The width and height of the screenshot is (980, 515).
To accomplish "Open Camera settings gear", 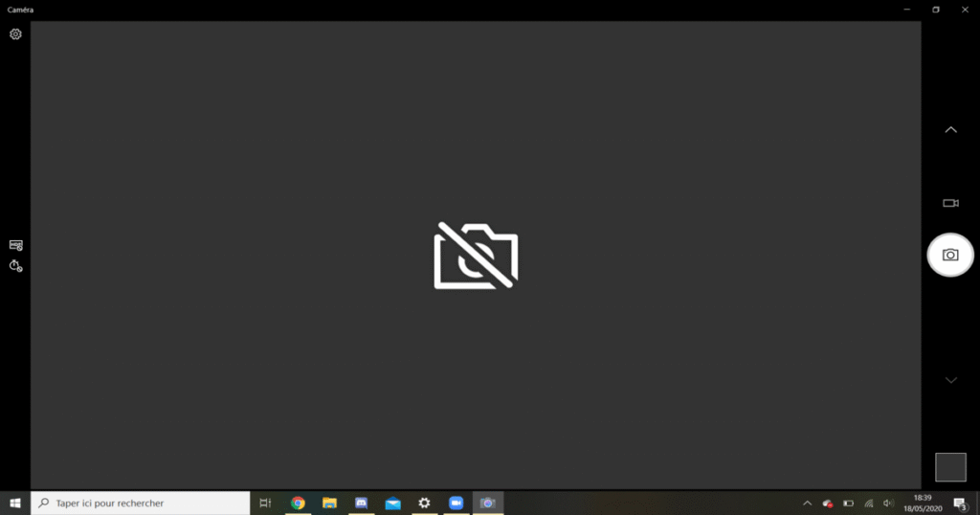I will [15, 34].
